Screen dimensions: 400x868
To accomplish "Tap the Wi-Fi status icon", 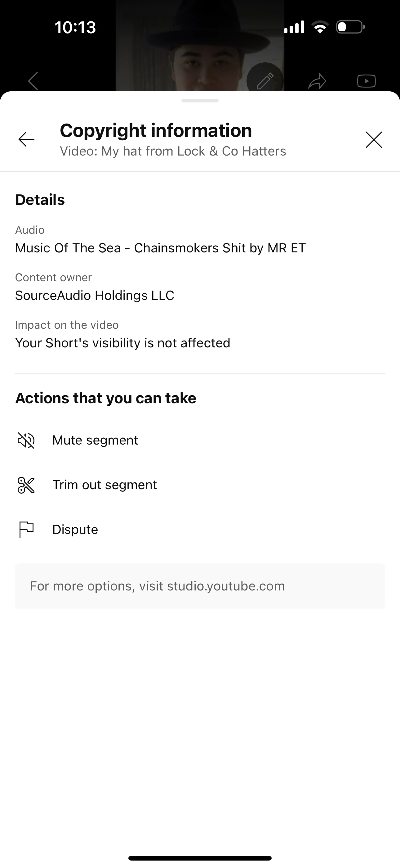I will [x=320, y=27].
